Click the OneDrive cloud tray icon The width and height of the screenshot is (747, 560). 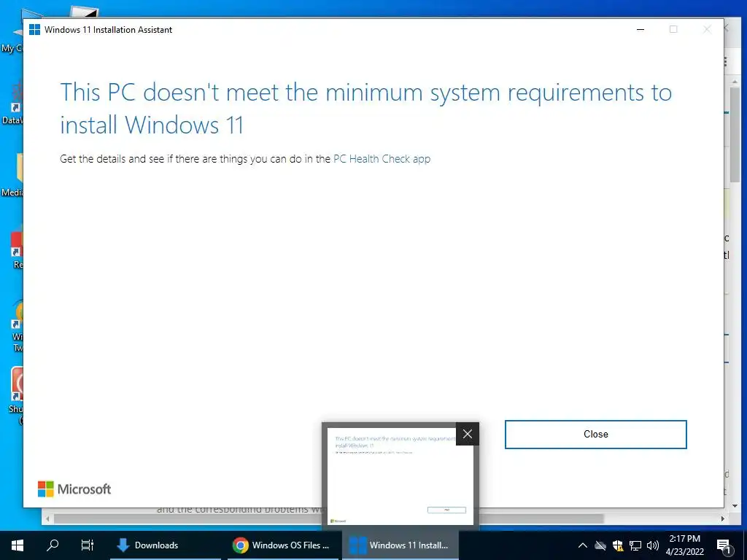click(600, 545)
